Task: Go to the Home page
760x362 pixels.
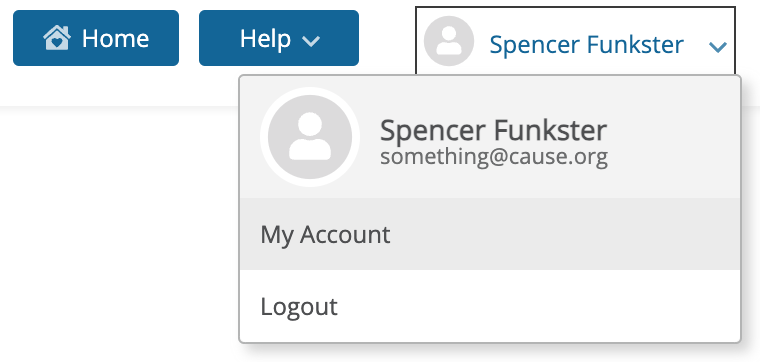Action: 96,38
